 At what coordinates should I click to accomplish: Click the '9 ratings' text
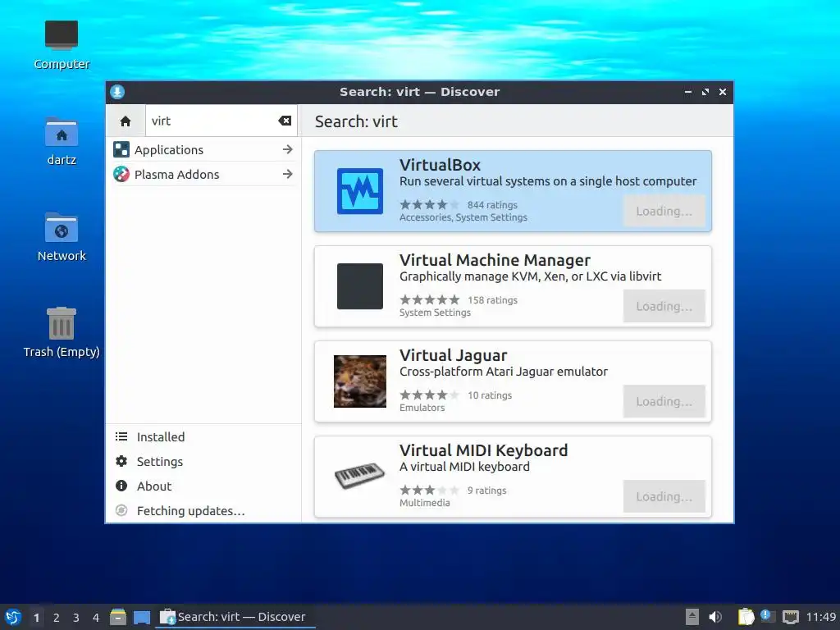coord(487,491)
